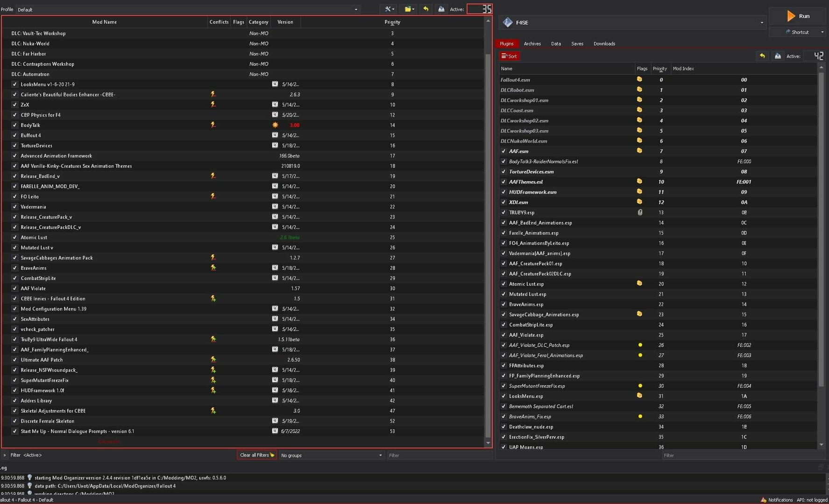Click the F4SE executable icon
Screen dimensions: 829x504
tap(508, 22)
